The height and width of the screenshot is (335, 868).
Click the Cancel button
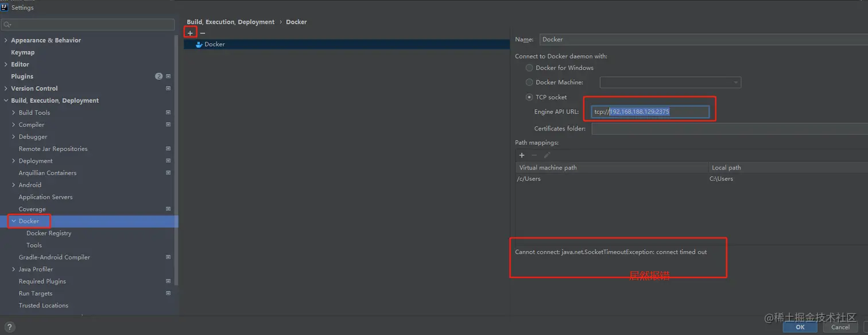click(x=840, y=327)
